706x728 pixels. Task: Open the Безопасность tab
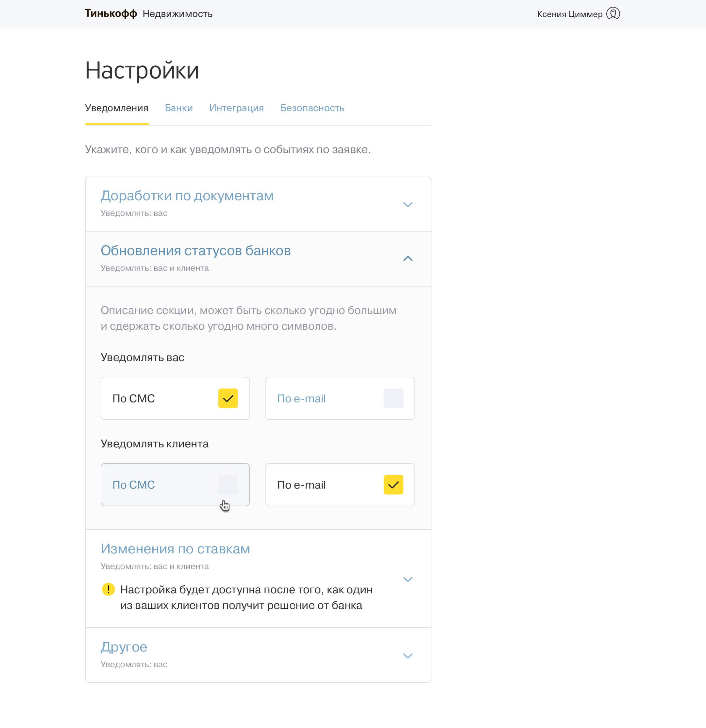[312, 108]
